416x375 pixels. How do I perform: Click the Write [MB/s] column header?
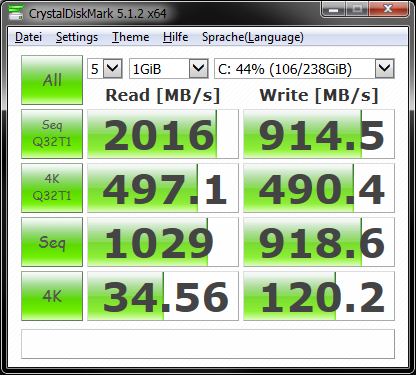[x=319, y=95]
